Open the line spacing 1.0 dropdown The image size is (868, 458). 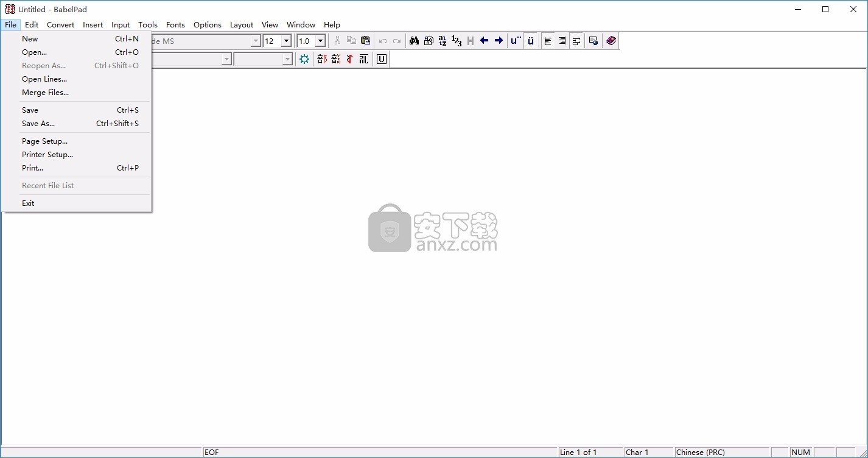point(320,41)
